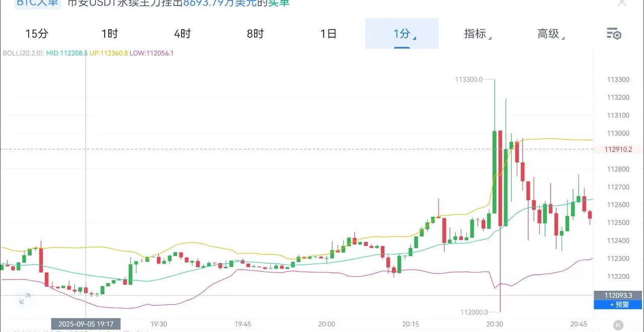Click the 113000 price axis label

618,133
